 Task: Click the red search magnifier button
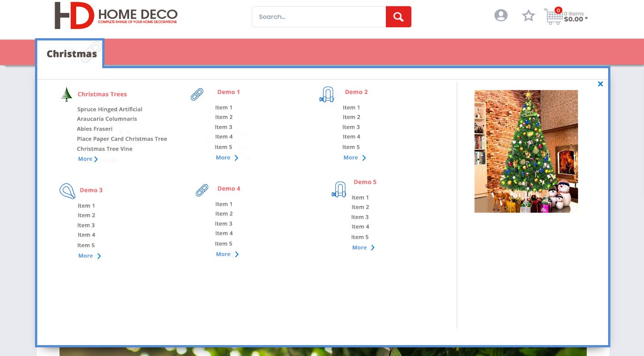[399, 17]
